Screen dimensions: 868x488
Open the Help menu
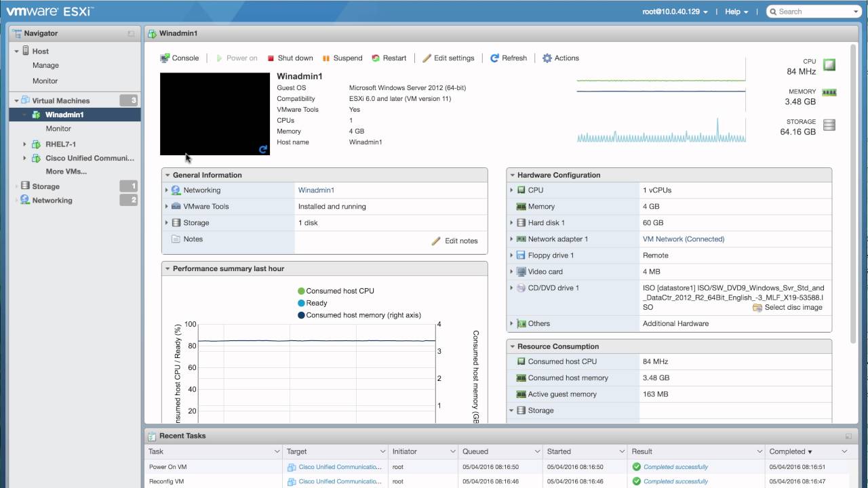[736, 12]
